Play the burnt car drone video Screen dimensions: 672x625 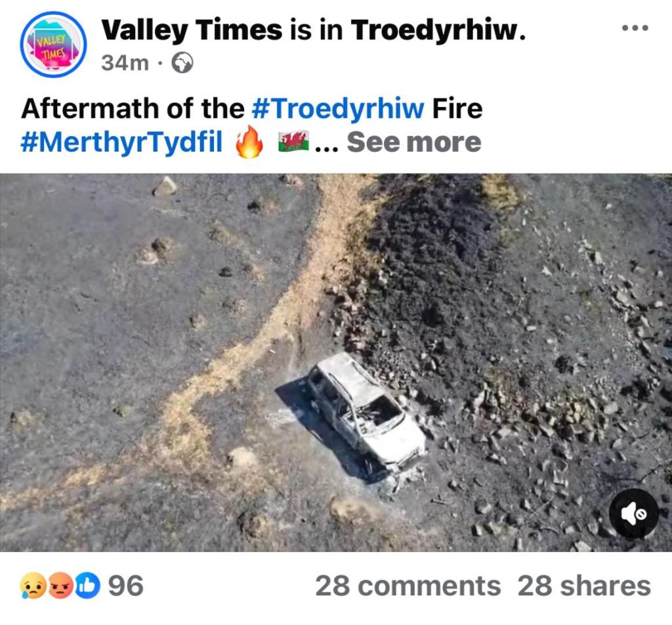click(x=336, y=362)
